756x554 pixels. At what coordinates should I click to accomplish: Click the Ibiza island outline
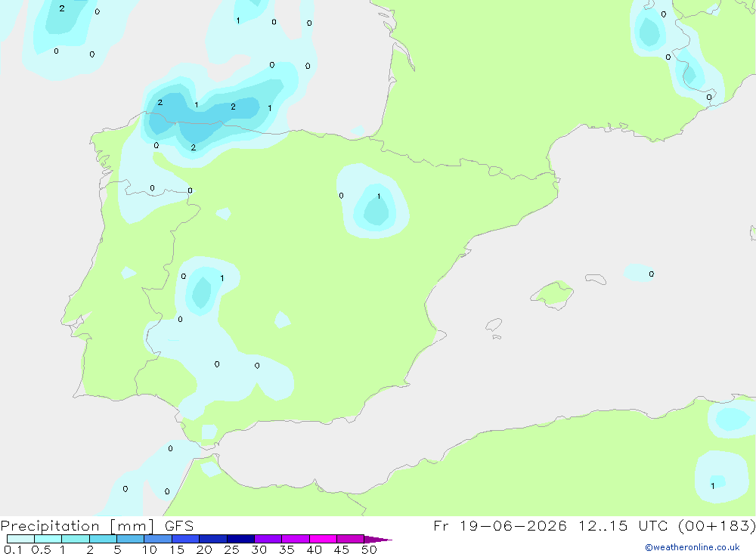point(494,324)
